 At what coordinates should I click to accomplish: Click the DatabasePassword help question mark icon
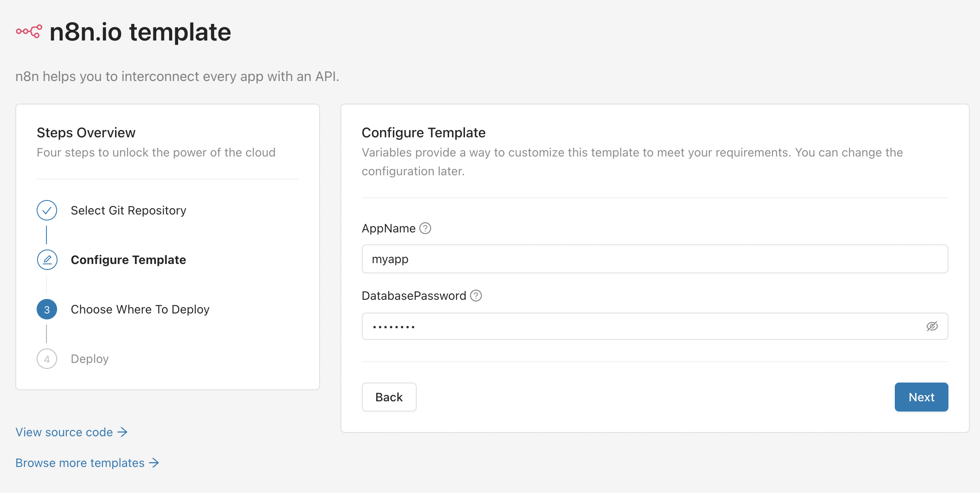[476, 296]
